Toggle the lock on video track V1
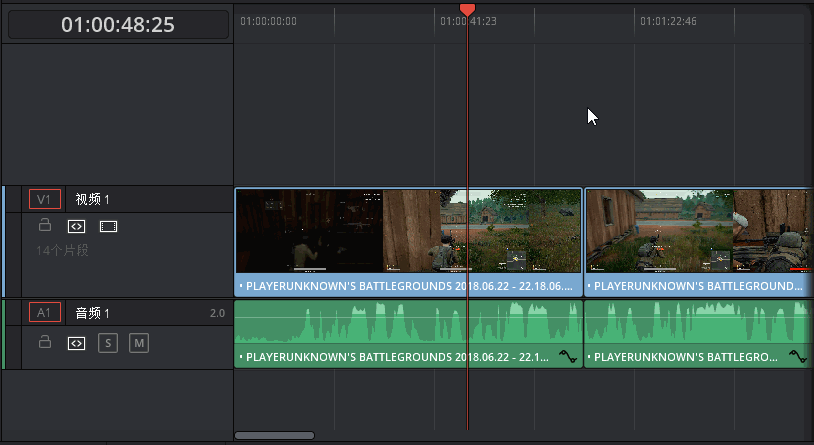Viewport: 814px width, 445px height. tap(45, 225)
